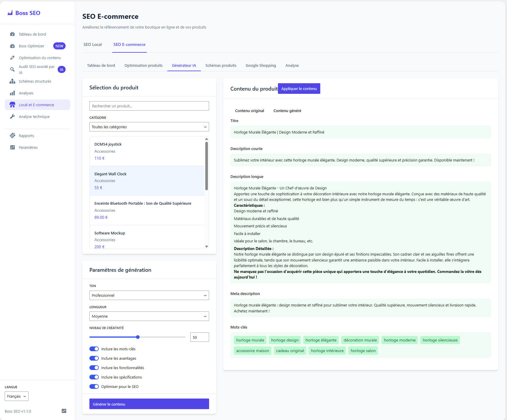
Task: Switch to the Google Shopping tab
Action: [x=261, y=65]
